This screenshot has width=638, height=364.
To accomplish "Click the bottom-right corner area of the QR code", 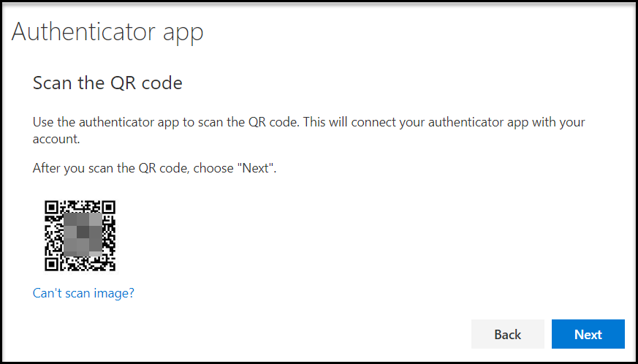I will point(109,265).
